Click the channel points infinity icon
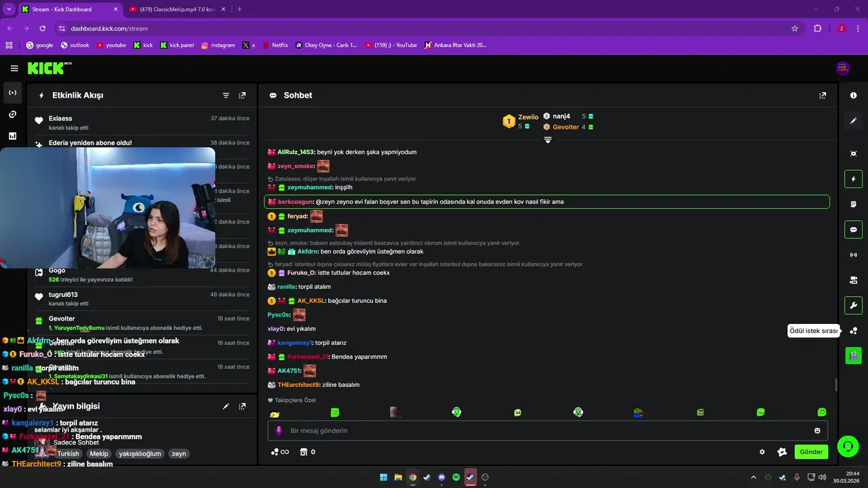 click(280, 452)
